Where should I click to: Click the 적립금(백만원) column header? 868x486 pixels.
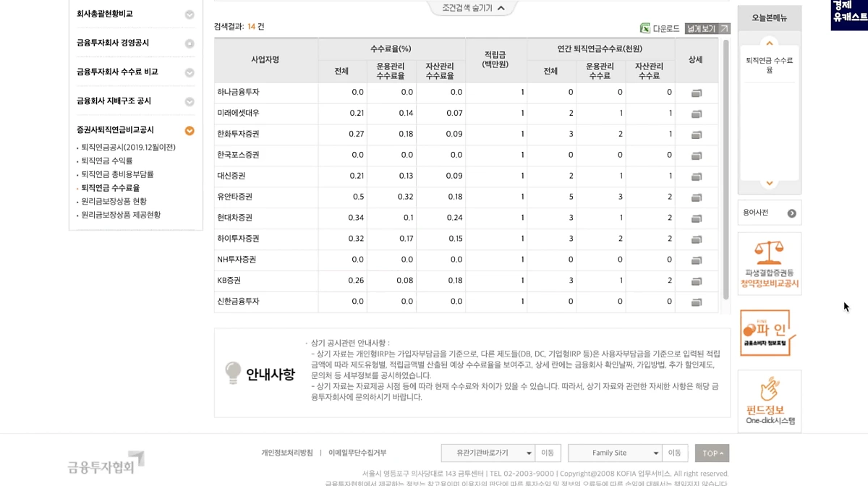[495, 59]
